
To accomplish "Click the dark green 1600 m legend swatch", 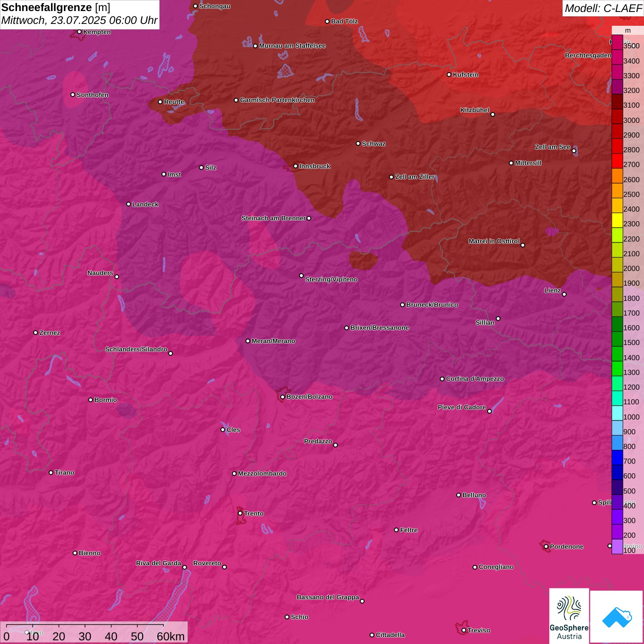I will click(x=617, y=324).
